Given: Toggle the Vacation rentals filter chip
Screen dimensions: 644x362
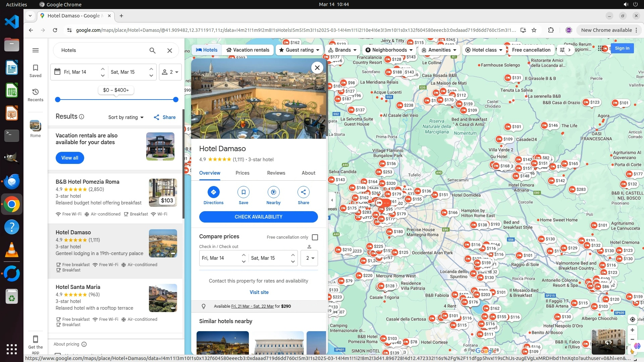Looking at the screenshot, I should 248,50.
